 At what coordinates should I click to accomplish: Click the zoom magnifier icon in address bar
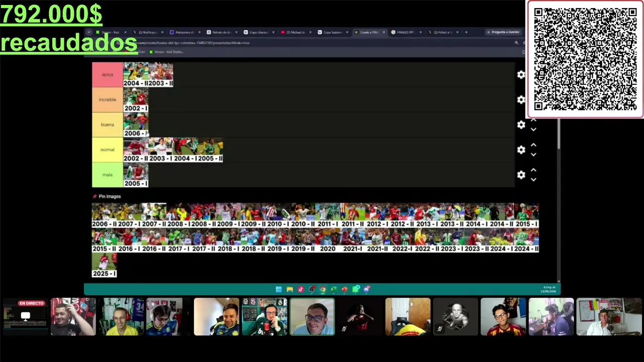point(516,43)
